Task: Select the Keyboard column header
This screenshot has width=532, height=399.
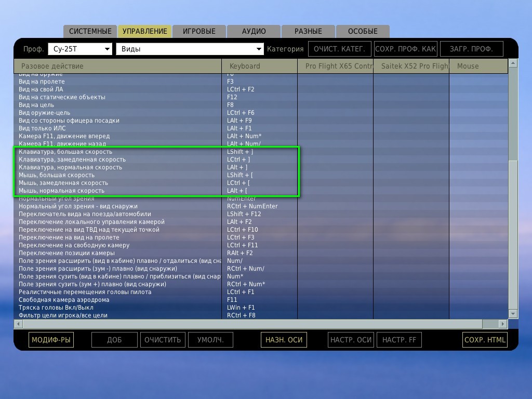Action: 260,66
